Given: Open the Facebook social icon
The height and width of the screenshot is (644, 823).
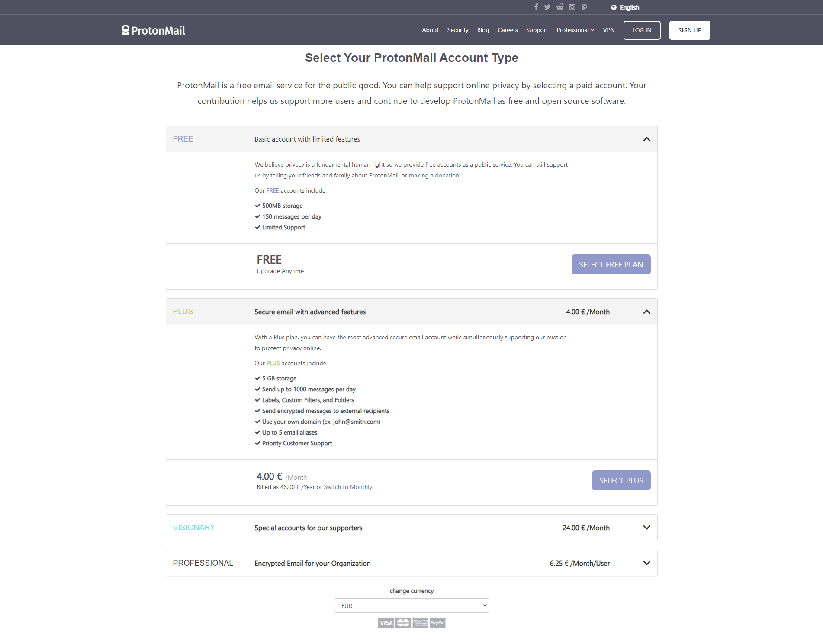Looking at the screenshot, I should (536, 7).
